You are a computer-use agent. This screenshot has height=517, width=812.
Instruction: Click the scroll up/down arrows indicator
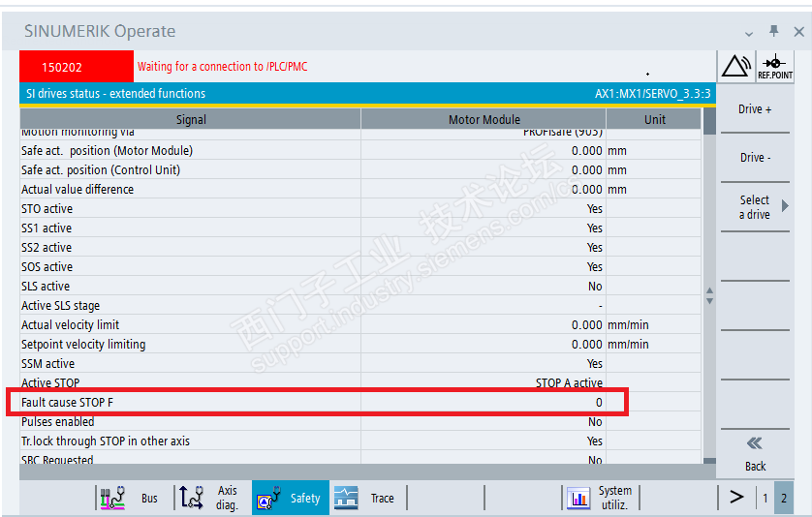709,296
